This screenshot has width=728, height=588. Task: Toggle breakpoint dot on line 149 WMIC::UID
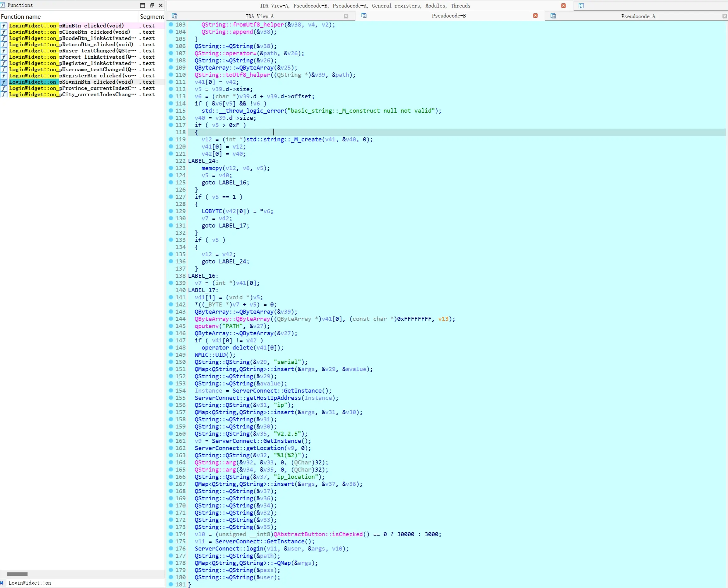coord(171,355)
